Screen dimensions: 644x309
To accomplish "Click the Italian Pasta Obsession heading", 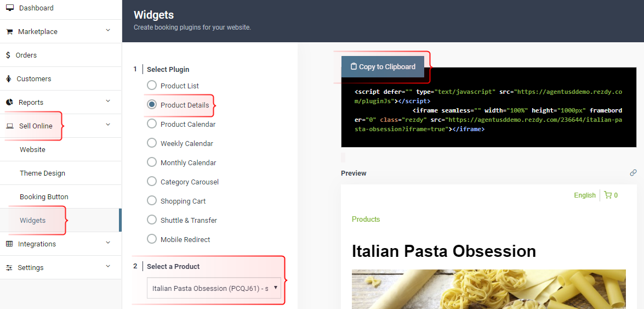I will 443,251.
